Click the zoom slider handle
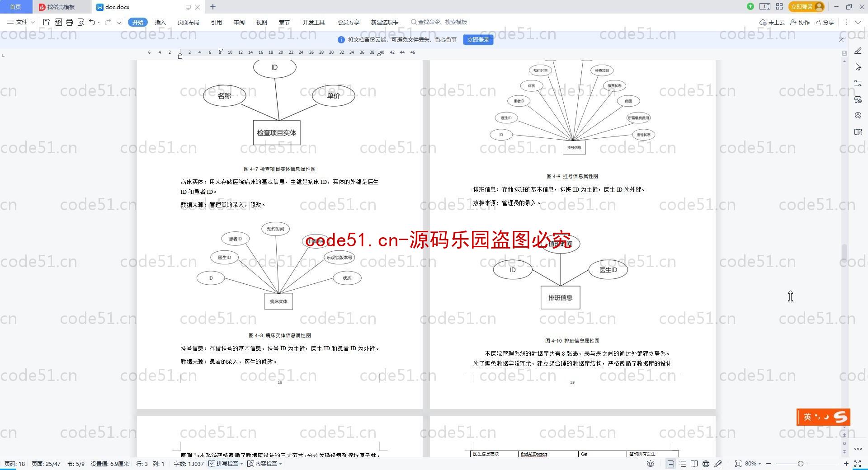868x470 pixels. point(801,464)
